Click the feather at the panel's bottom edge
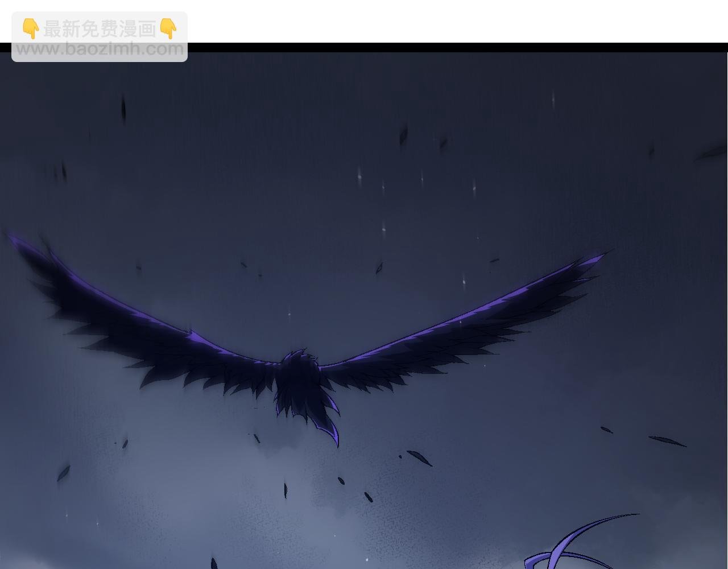The height and width of the screenshot is (569, 728). coord(214,563)
